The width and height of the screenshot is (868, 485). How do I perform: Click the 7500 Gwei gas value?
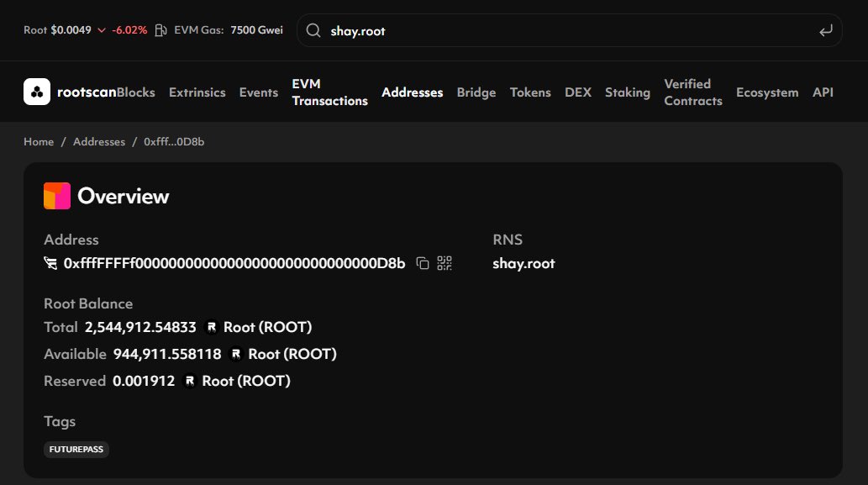[x=257, y=30]
